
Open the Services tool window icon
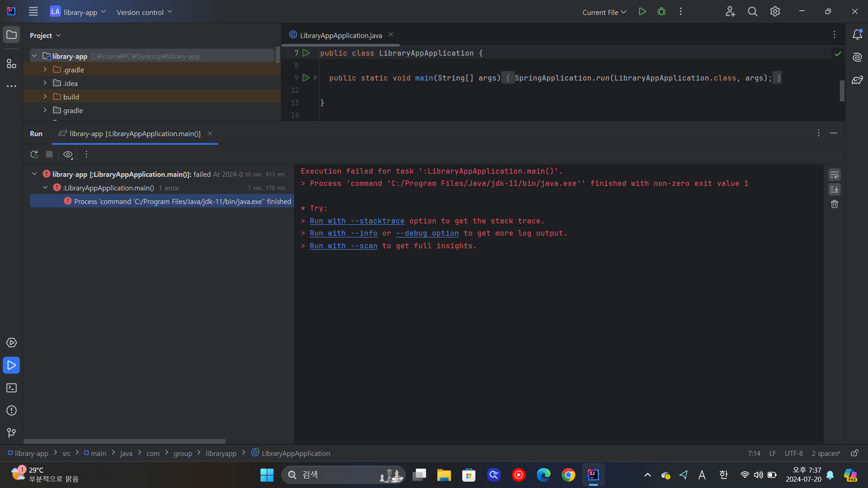11,343
